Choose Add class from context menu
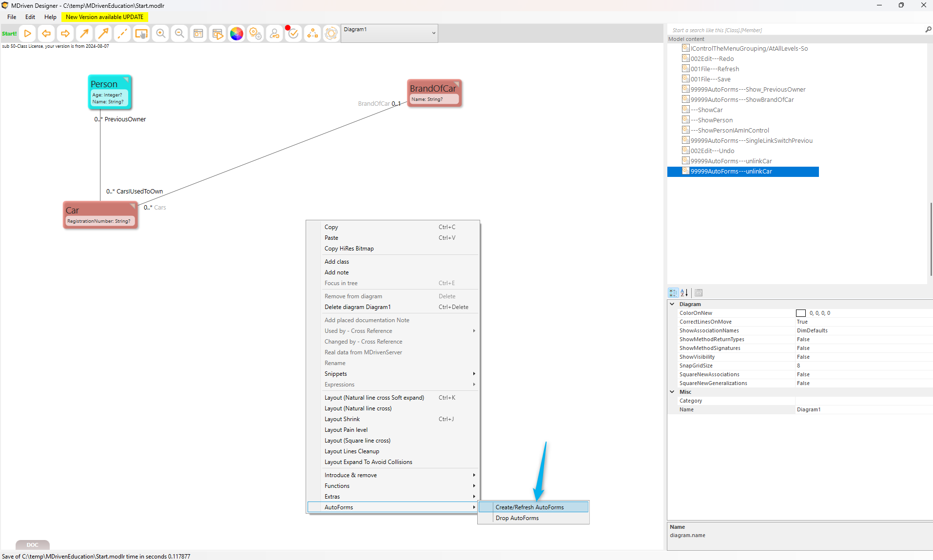The width and height of the screenshot is (933, 560). coord(337,262)
